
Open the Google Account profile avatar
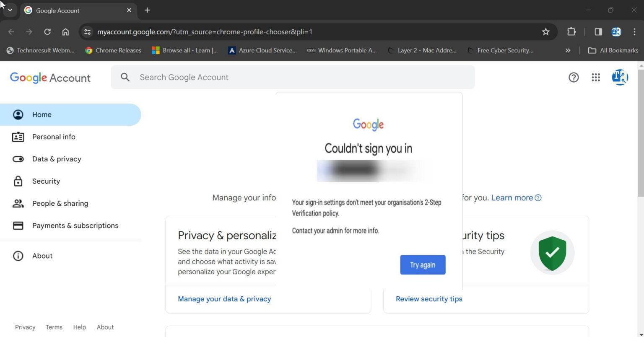pos(620,77)
